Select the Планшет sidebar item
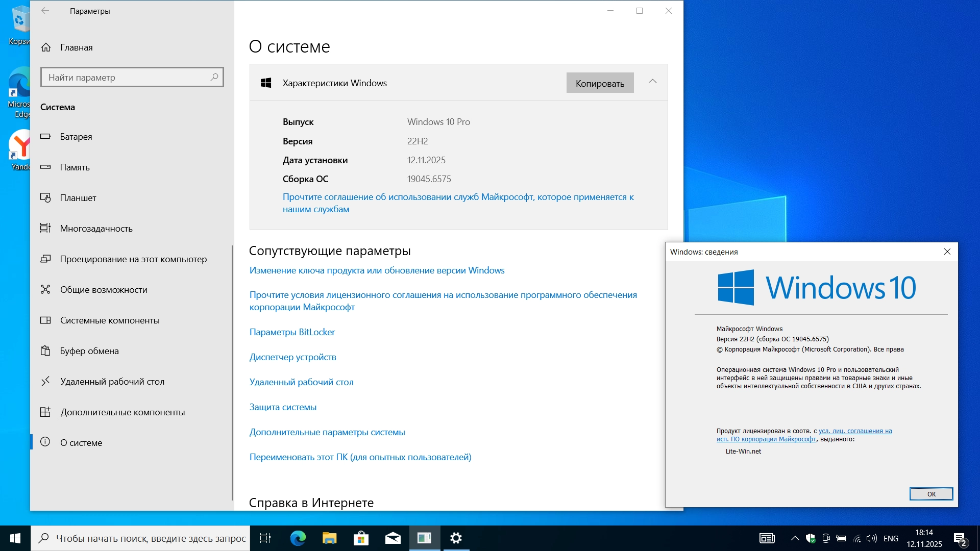 [78, 198]
